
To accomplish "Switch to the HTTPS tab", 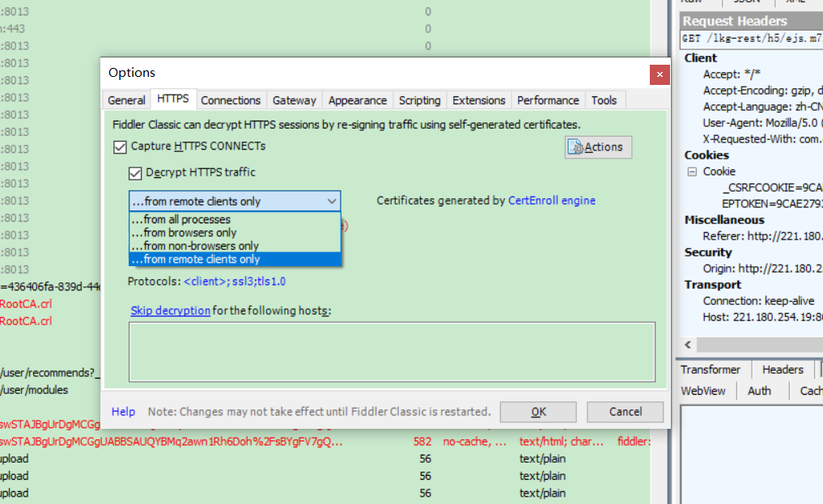I will [x=173, y=99].
